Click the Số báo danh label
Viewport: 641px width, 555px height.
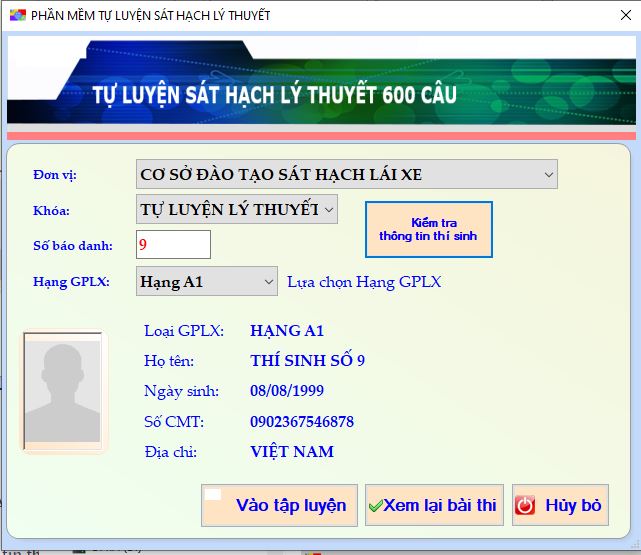73,246
